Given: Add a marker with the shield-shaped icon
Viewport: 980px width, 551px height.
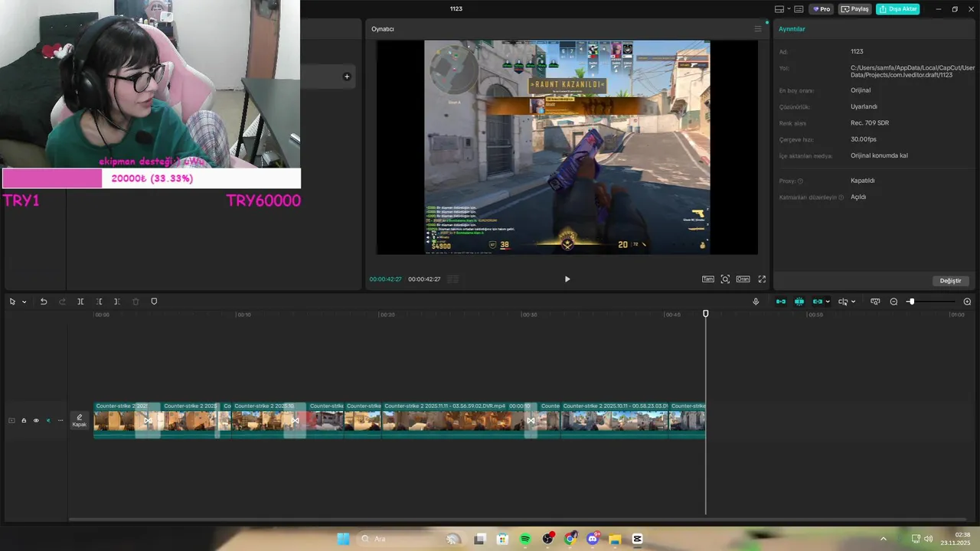Looking at the screenshot, I should [x=154, y=302].
